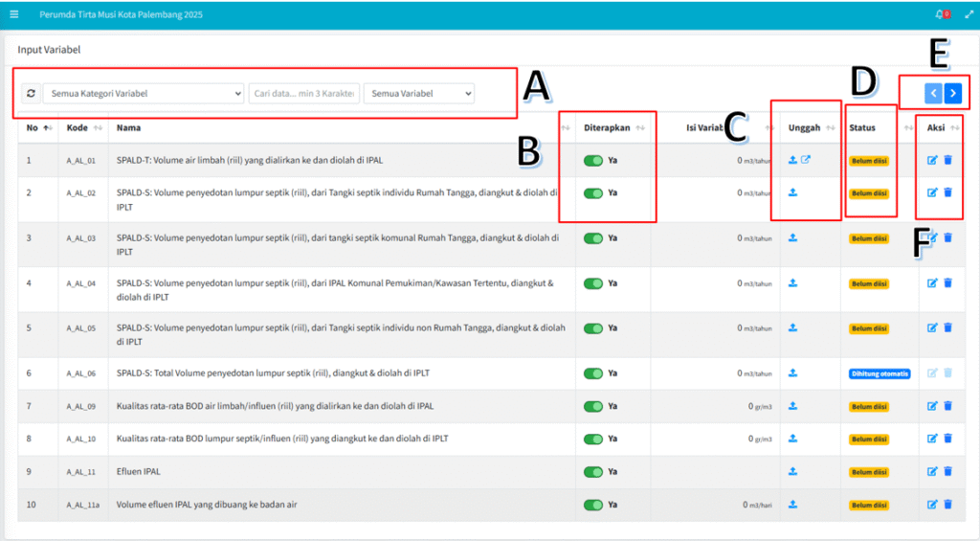Toggle Diterapkan switch for Efluen IPAL
980x541 pixels.
pyautogui.click(x=593, y=471)
